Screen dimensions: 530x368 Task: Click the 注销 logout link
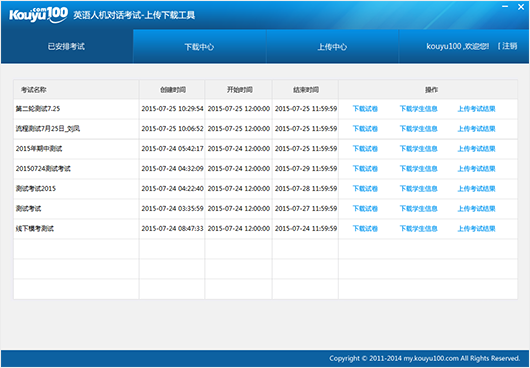click(509, 46)
